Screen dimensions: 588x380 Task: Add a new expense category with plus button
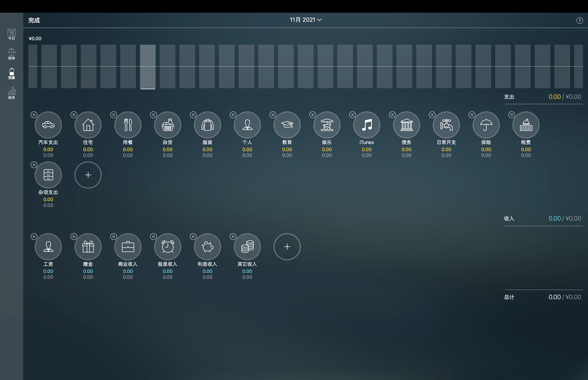pyautogui.click(x=88, y=175)
